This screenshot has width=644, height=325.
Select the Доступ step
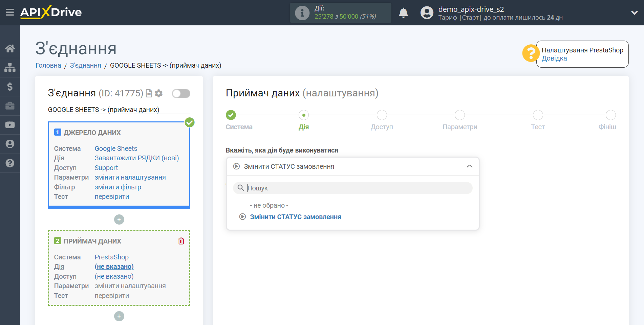click(382, 115)
